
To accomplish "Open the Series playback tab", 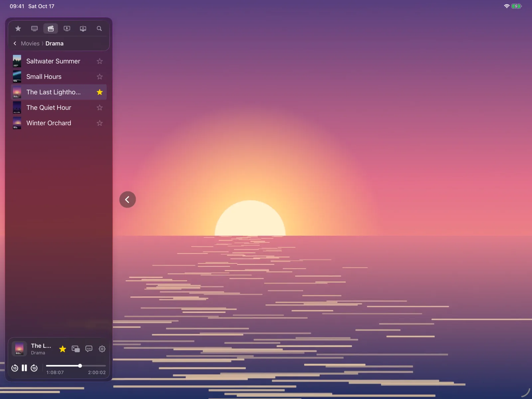I will click(67, 29).
